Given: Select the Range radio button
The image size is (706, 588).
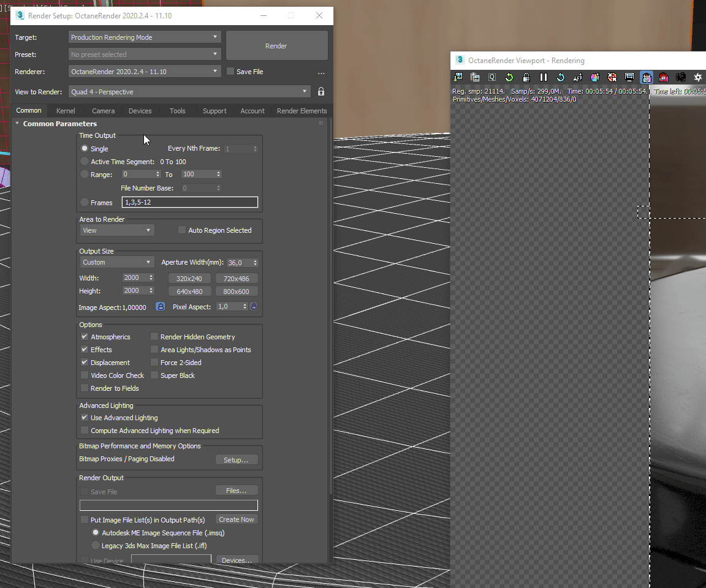Looking at the screenshot, I should [84, 175].
